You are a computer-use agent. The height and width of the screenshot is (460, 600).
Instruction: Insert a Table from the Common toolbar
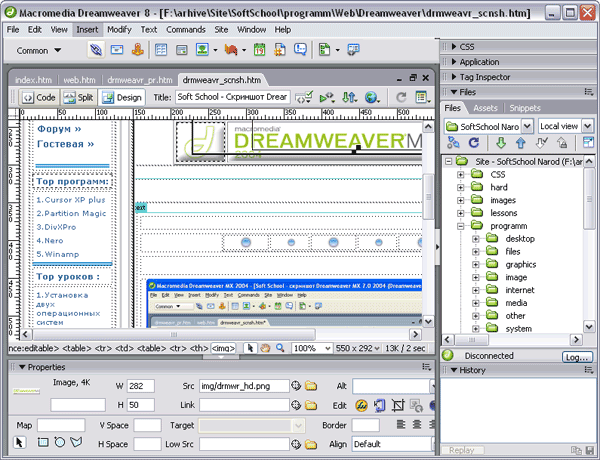[161, 50]
